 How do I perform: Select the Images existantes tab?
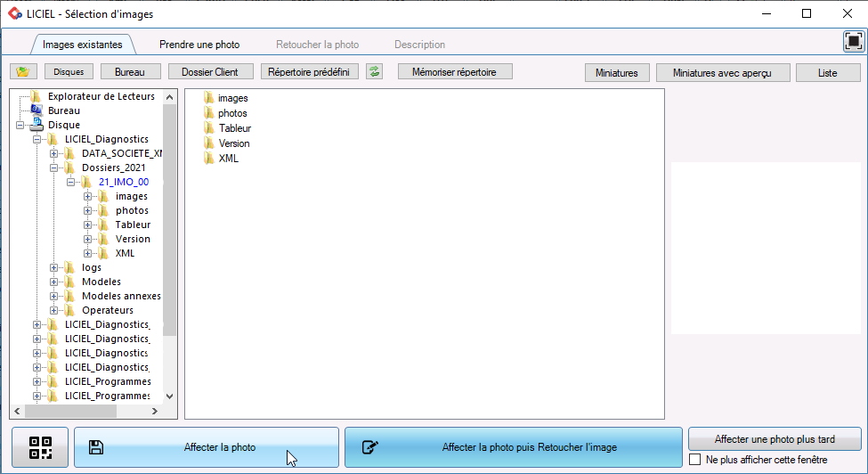83,45
